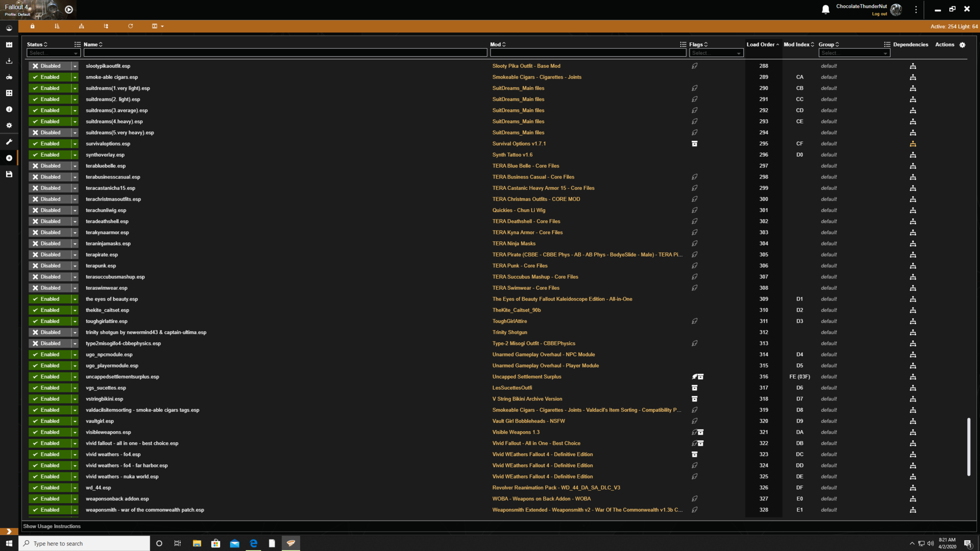Open the three-dot menu near the username
980x551 pixels.
pos(916,10)
